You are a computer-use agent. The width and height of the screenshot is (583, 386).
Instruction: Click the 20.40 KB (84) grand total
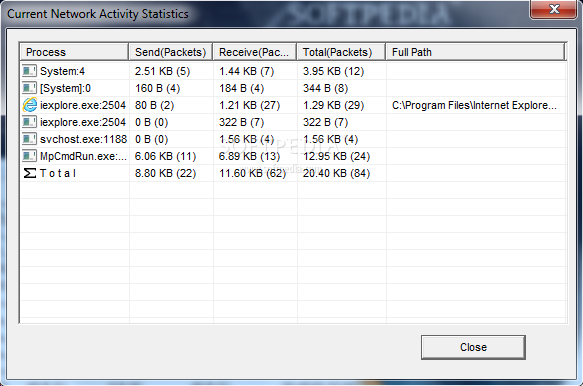[336, 173]
